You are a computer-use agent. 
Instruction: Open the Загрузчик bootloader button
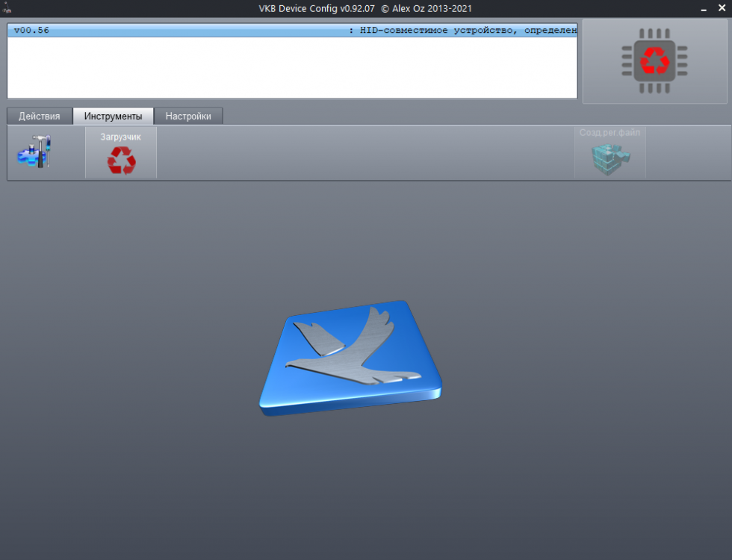pyautogui.click(x=121, y=152)
